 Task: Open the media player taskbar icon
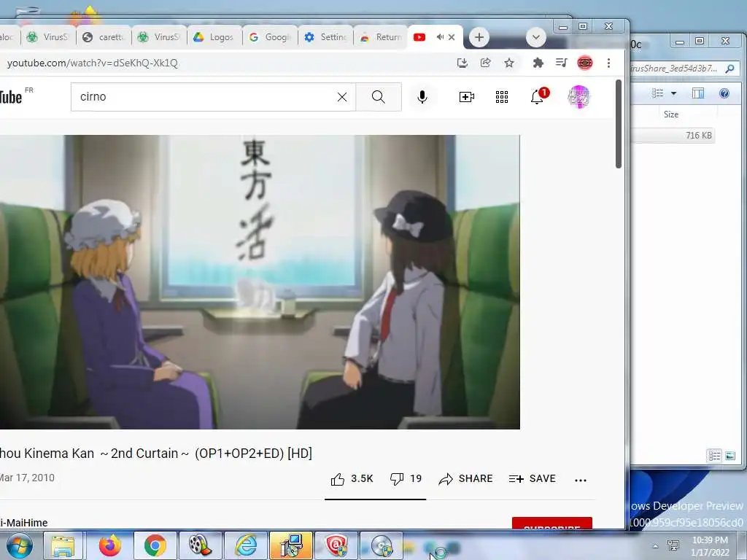pos(201,545)
